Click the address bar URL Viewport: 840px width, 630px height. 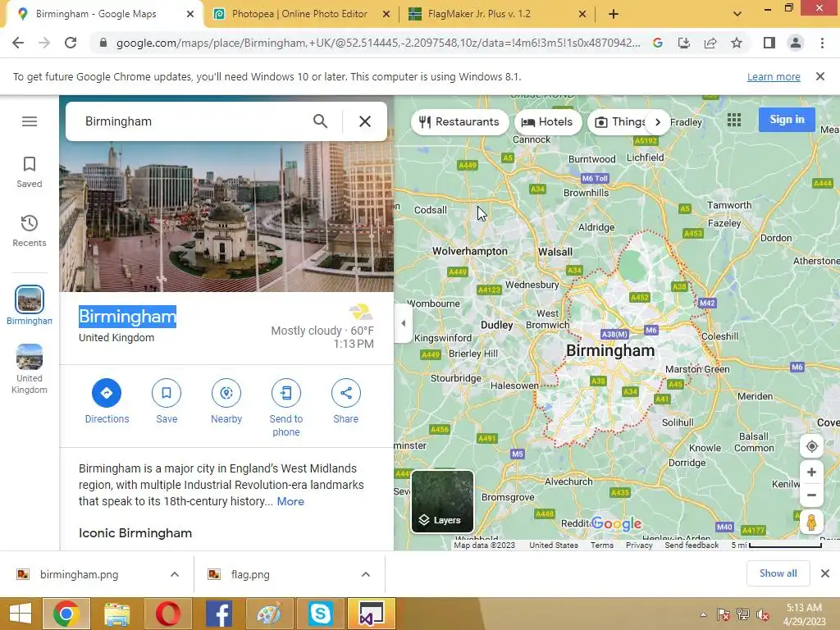(x=377, y=43)
